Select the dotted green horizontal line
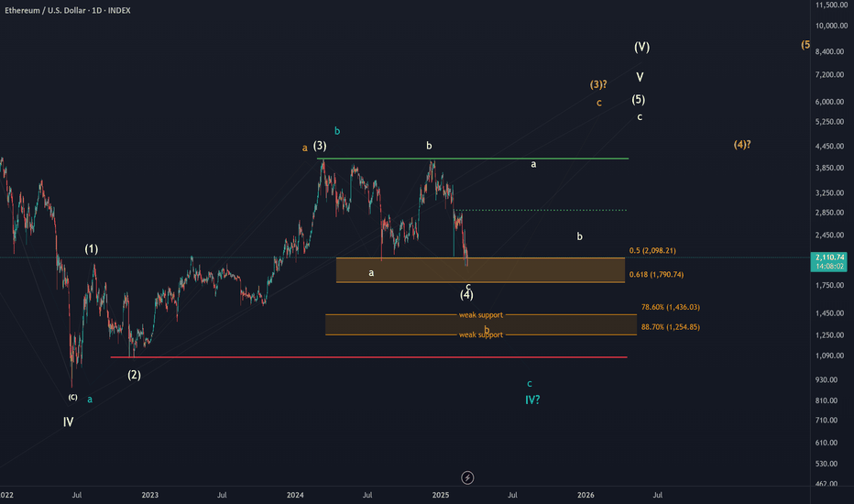Viewport: 854px width, 504px height. click(x=541, y=211)
